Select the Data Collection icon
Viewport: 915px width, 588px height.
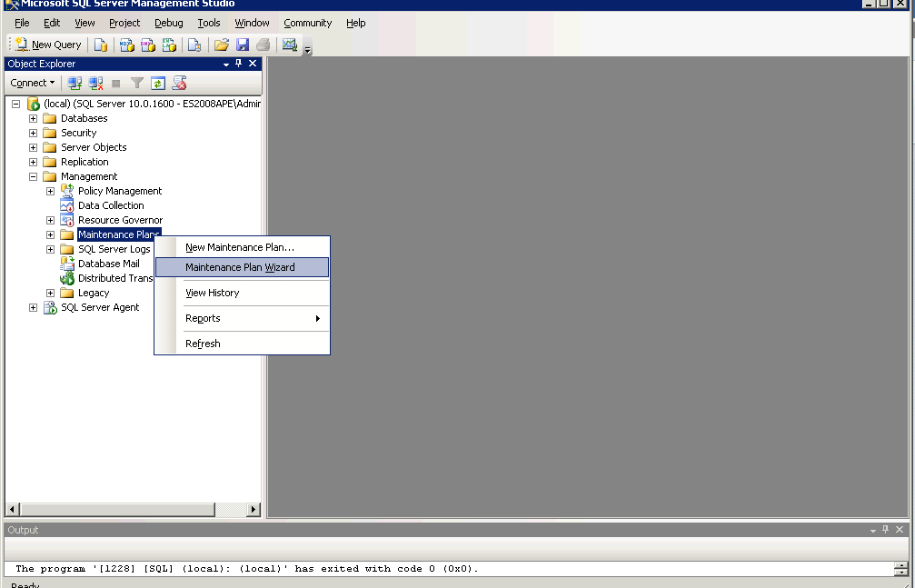point(67,205)
